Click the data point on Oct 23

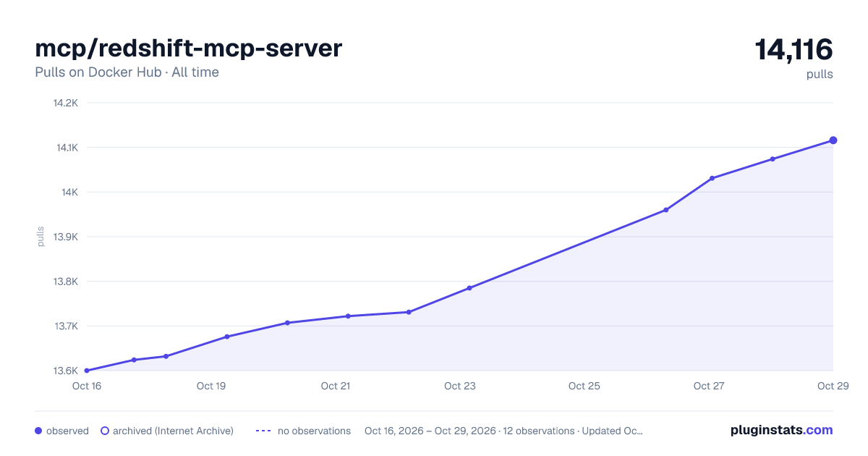click(x=469, y=288)
